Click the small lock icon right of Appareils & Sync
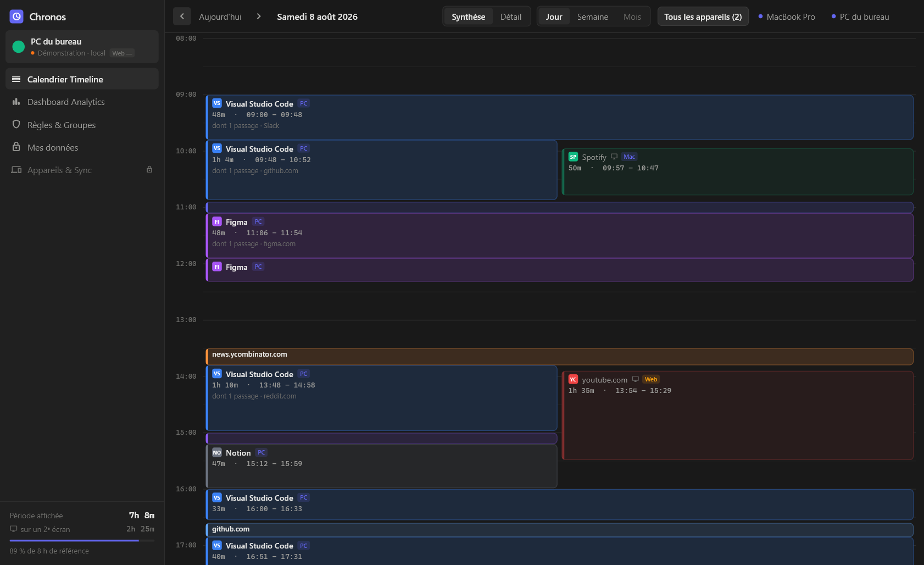Image resolution: width=924 pixels, height=565 pixels. click(x=149, y=169)
